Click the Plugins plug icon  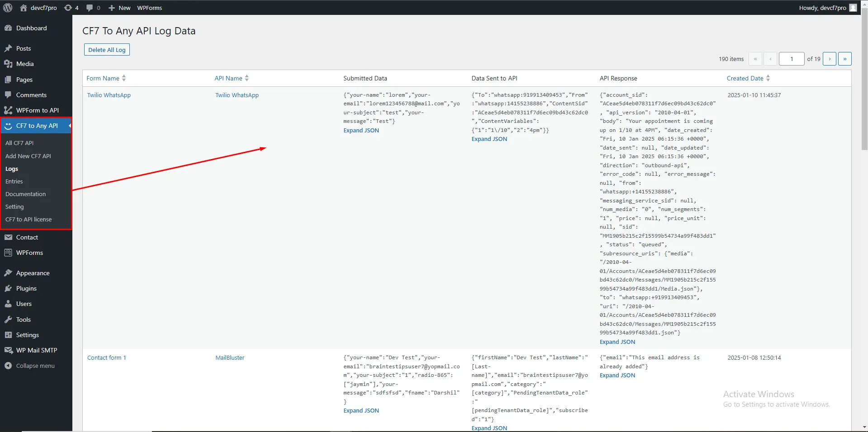pyautogui.click(x=8, y=288)
